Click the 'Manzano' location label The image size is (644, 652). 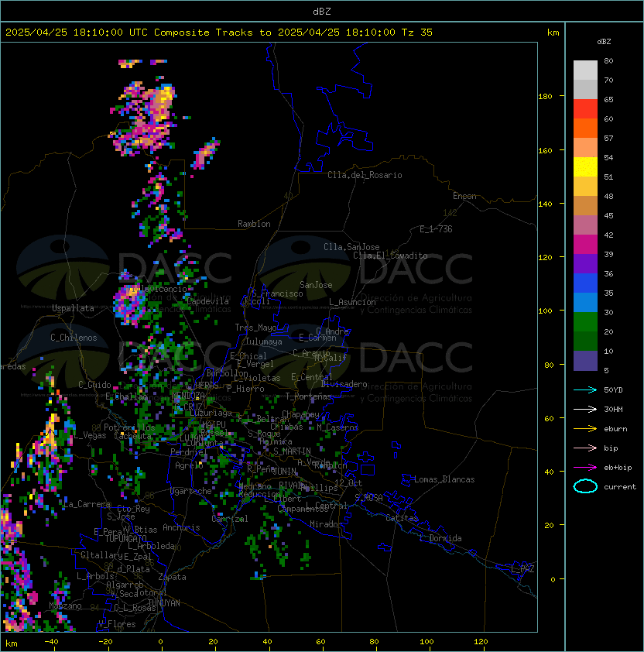click(65, 606)
